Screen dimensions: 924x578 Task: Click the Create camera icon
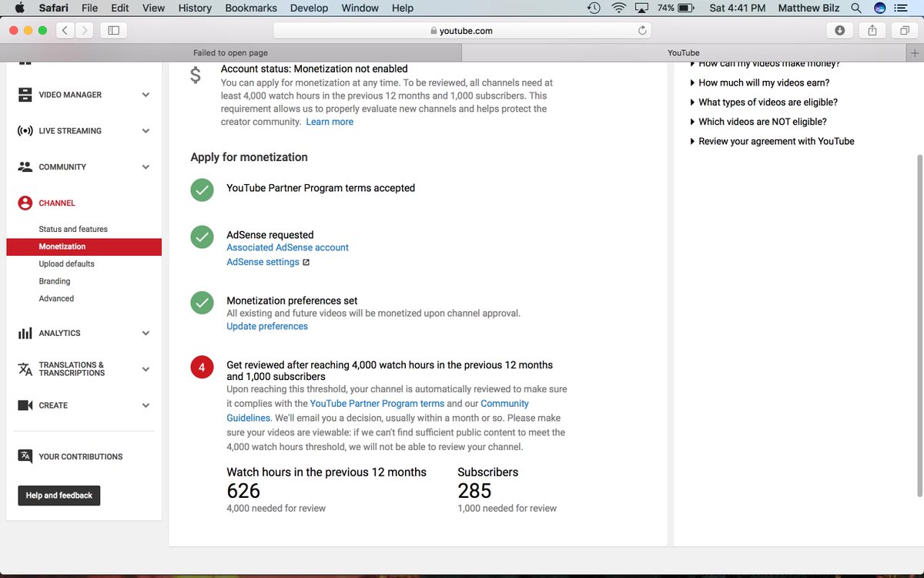click(x=25, y=405)
